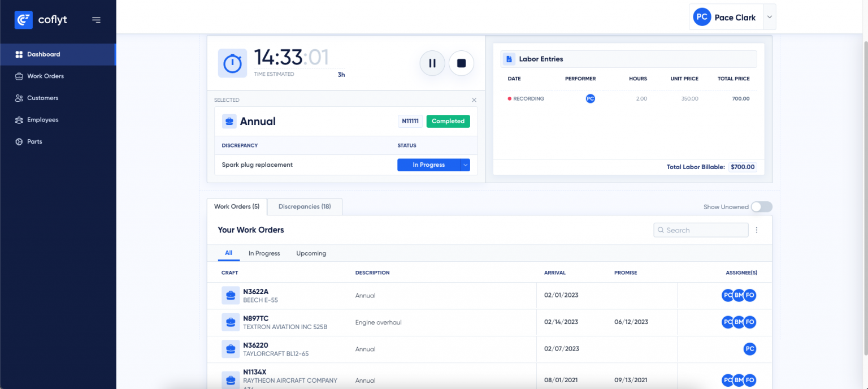Navigate to the Employees section
The width and height of the screenshot is (868, 389).
tap(44, 119)
